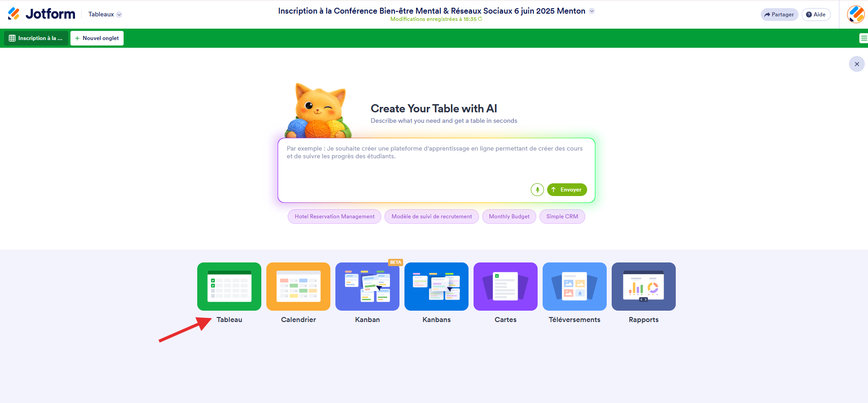Click the Kanbans label text
The height and width of the screenshot is (403, 868).
pos(436,320)
